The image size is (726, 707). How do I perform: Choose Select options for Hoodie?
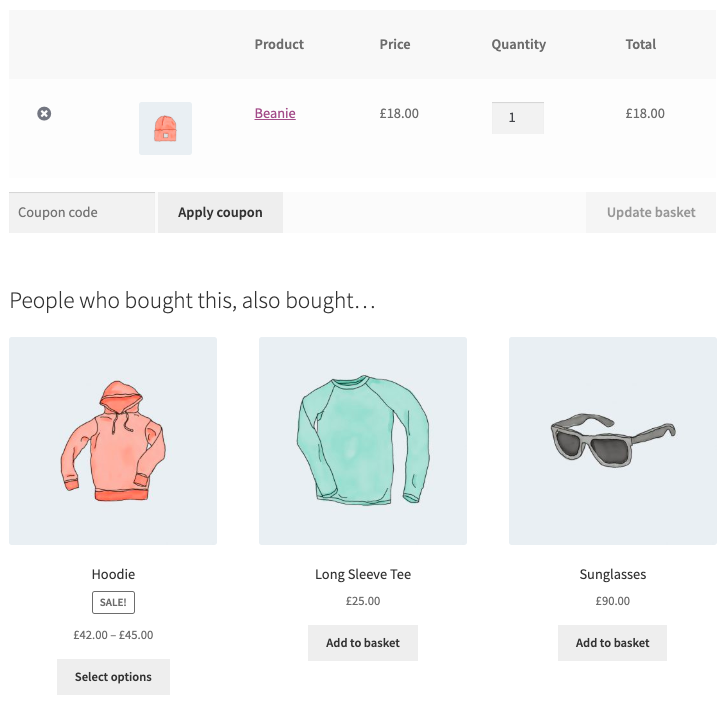113,677
